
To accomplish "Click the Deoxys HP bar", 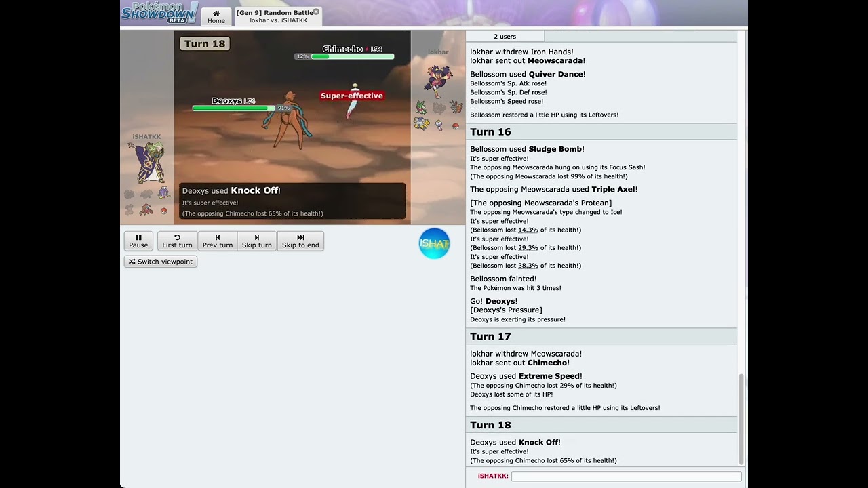I will coord(234,108).
